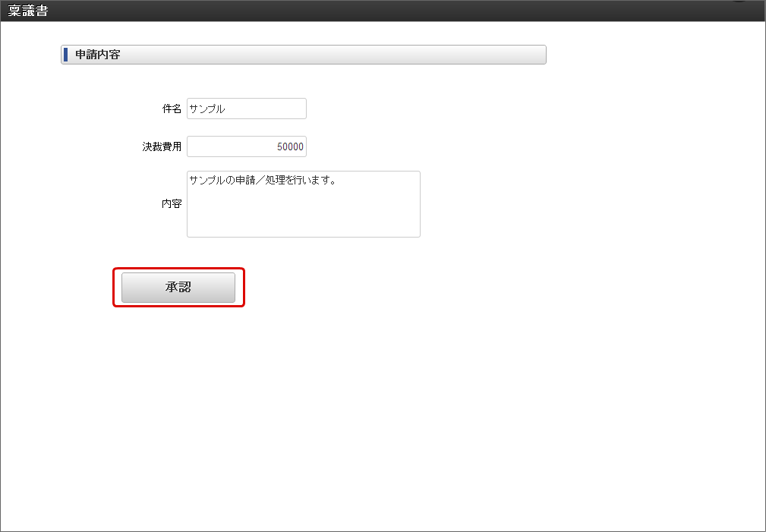Click the 稟議書 title text

[28, 11]
